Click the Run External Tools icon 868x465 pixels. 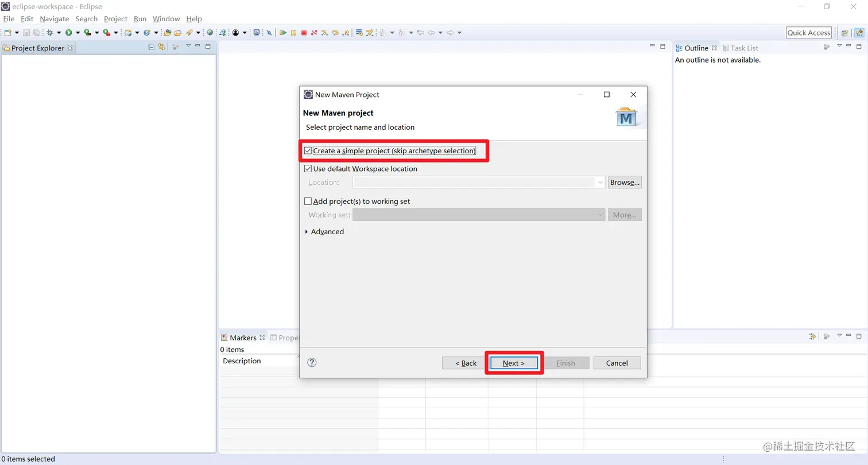[x=106, y=33]
